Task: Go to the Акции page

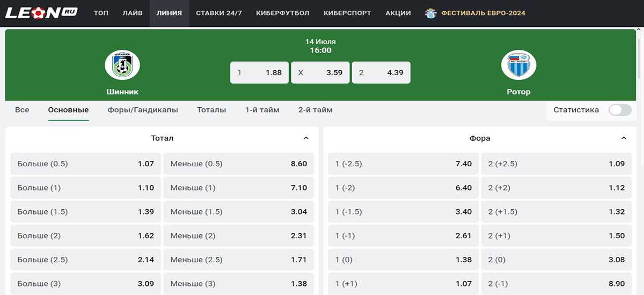Action: [398, 13]
